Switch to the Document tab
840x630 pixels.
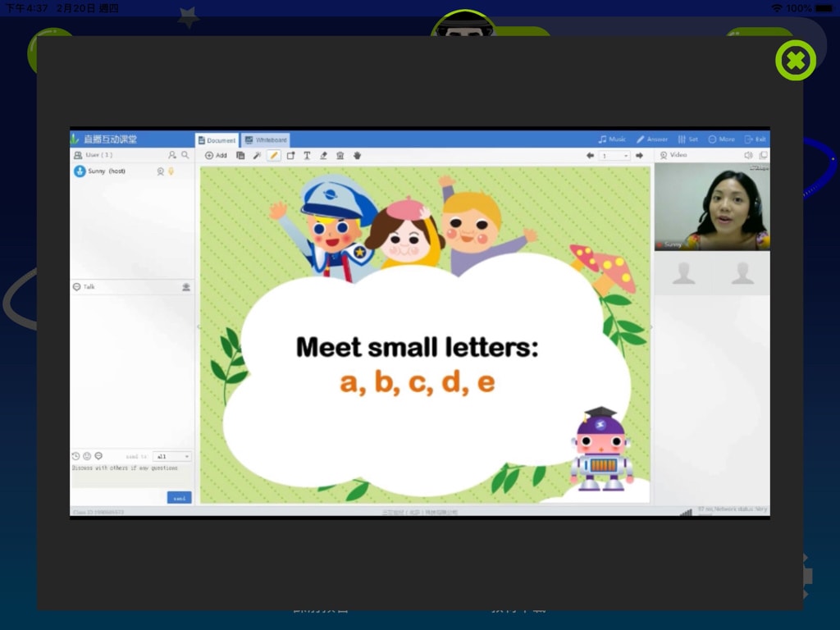(x=217, y=140)
